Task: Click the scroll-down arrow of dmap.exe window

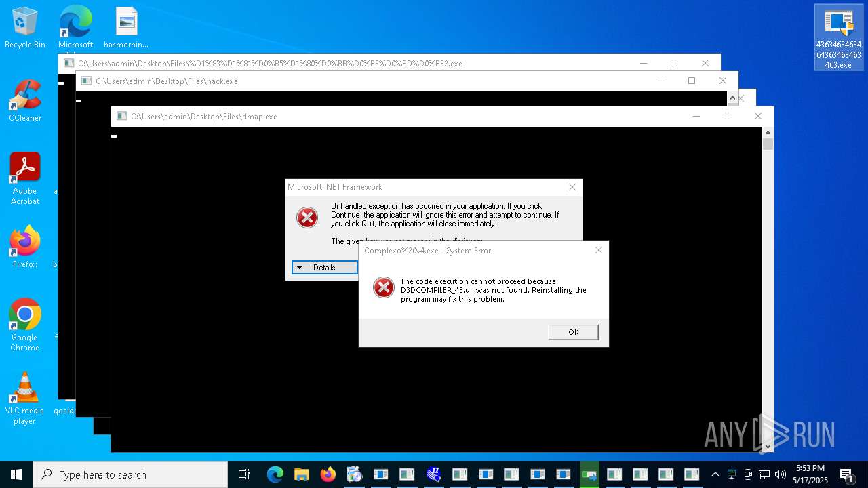Action: pyautogui.click(x=768, y=447)
